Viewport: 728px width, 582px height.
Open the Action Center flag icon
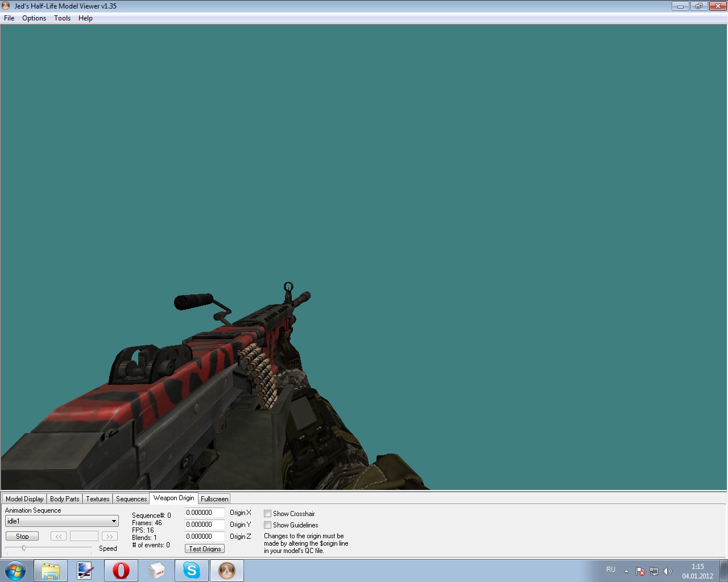[x=640, y=571]
